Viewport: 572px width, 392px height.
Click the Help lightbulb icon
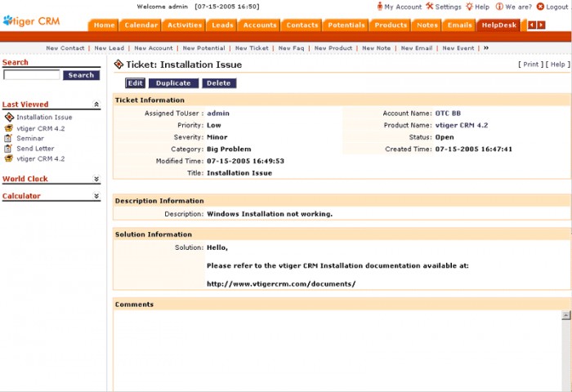point(470,7)
